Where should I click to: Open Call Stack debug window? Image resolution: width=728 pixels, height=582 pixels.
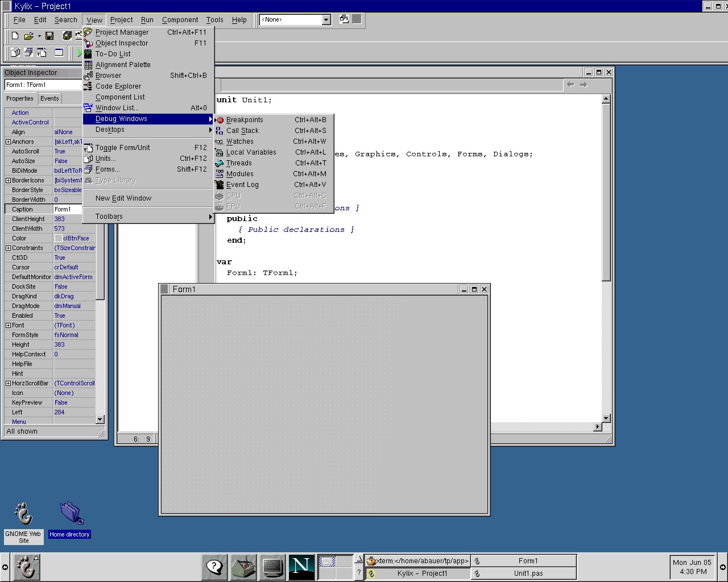[274, 131]
